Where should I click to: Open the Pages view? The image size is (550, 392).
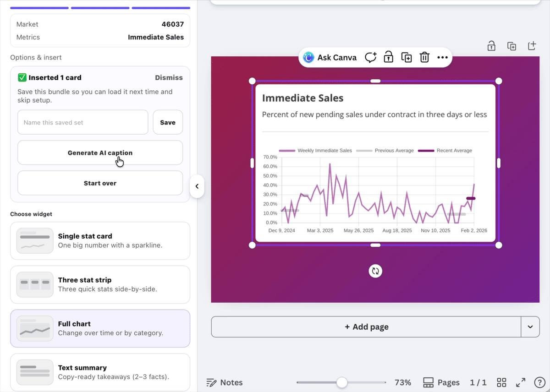440,382
